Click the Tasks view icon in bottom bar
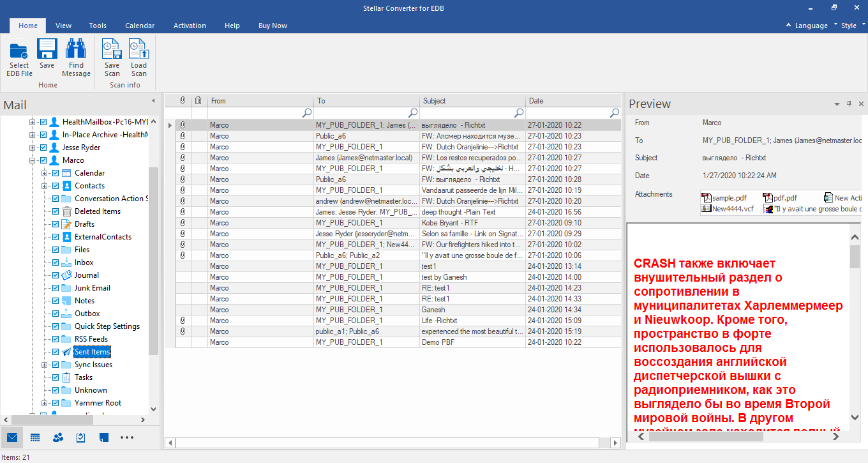 coord(81,437)
